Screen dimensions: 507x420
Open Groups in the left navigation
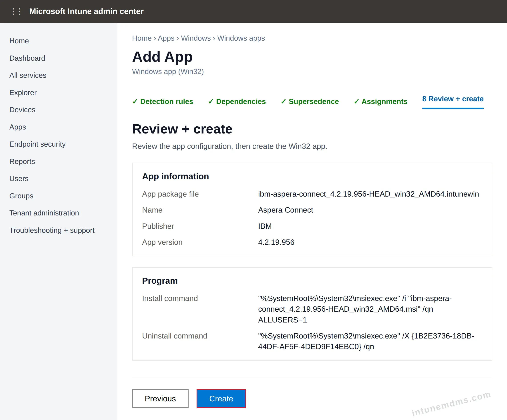[x=21, y=196]
